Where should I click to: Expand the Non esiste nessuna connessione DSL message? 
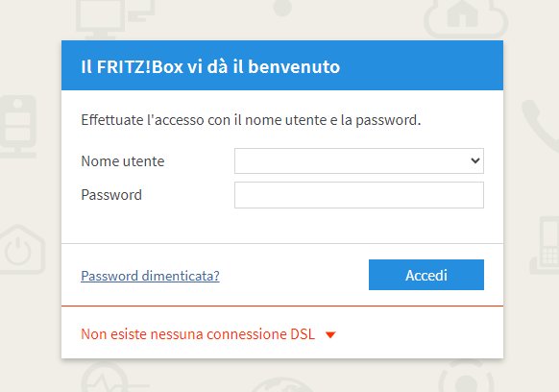coord(198,334)
